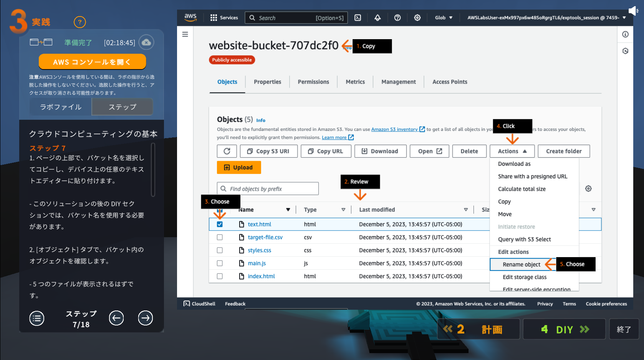Click the table preferences gear icon

coord(588,188)
